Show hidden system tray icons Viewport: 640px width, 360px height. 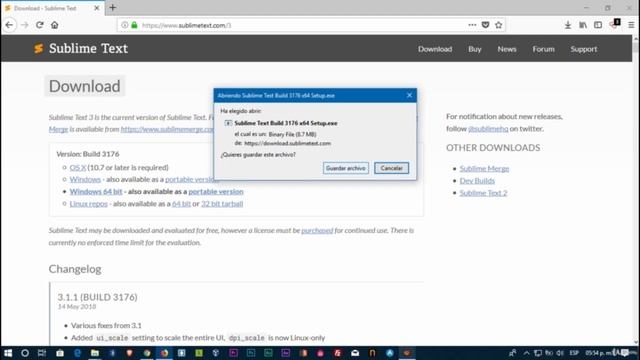[527, 353]
